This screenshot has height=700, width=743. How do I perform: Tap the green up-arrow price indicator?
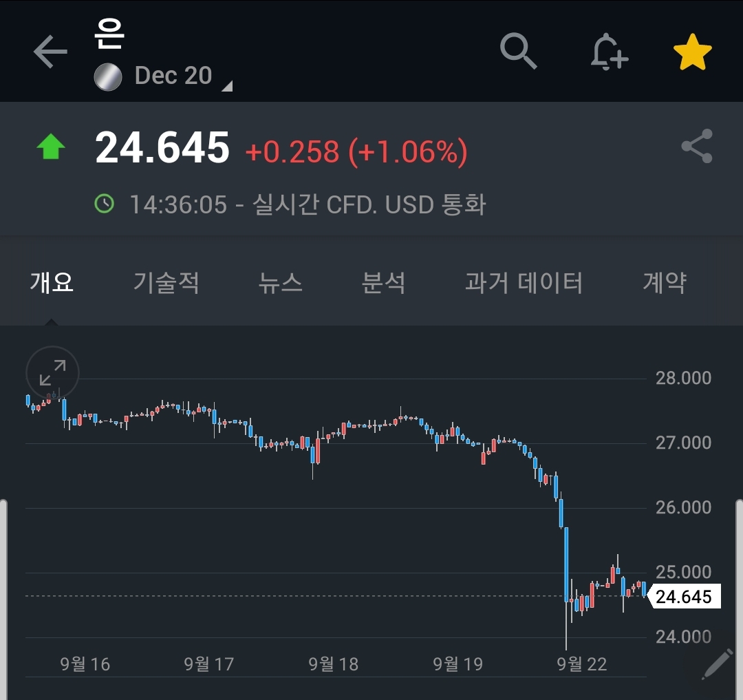51,147
